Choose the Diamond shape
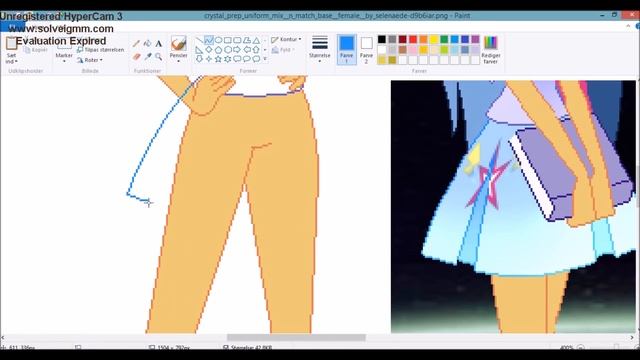The height and width of the screenshot is (360, 640). click(x=209, y=50)
